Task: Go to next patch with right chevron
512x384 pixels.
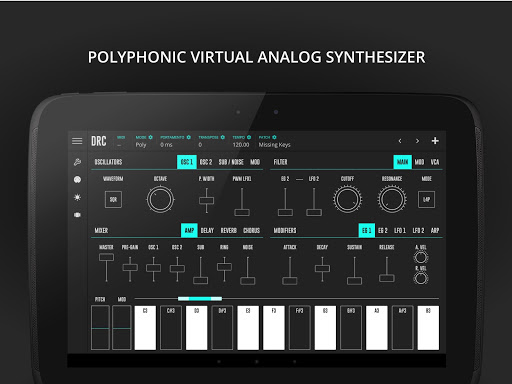Action: click(417, 141)
